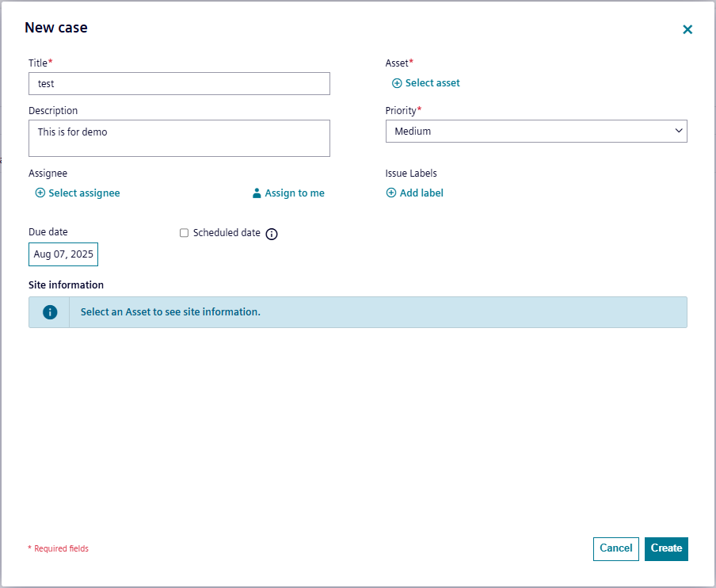Click the info icon in Site information banner

coord(50,312)
